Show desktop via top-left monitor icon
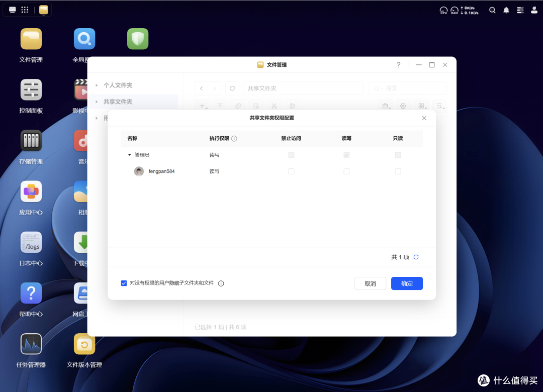 [13, 10]
